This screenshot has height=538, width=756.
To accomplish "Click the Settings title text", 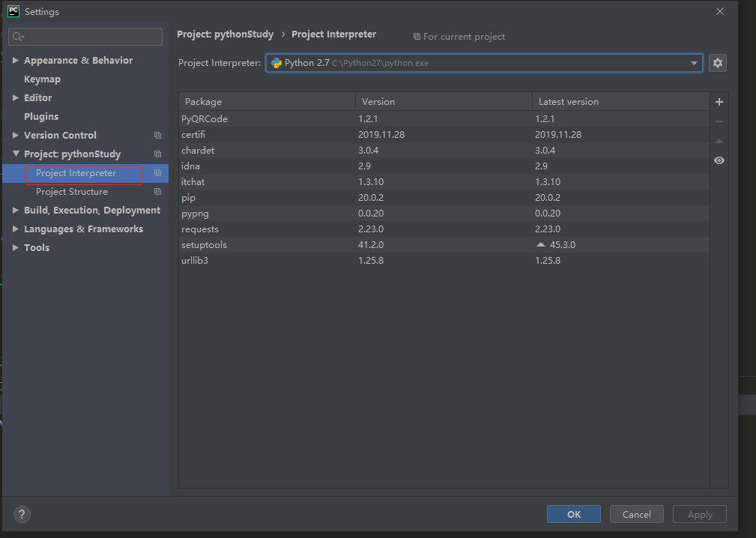I will coord(41,11).
